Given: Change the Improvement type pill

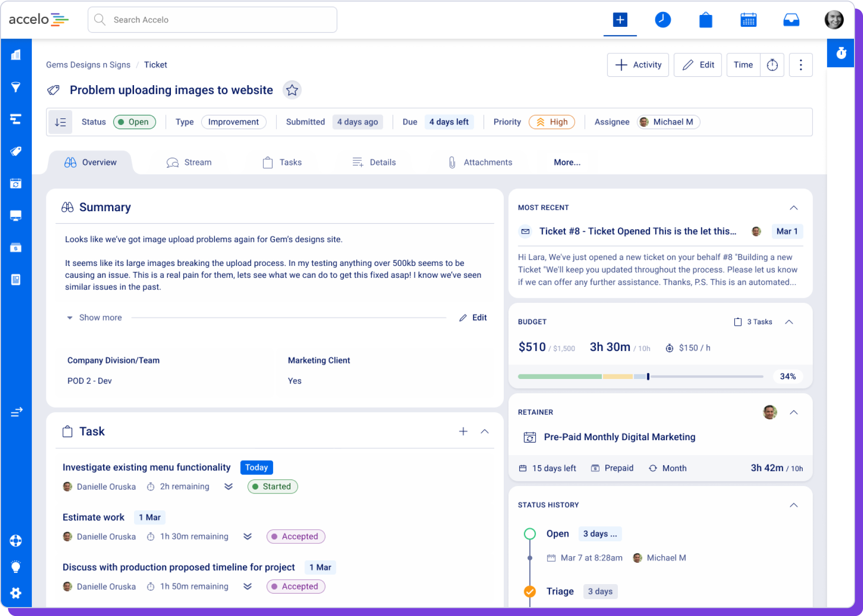Looking at the screenshot, I should [x=234, y=122].
